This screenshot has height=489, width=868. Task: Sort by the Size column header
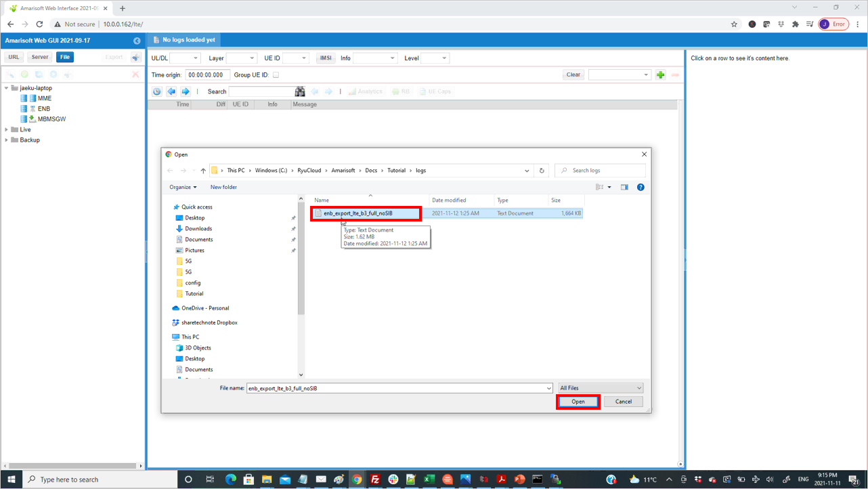pos(565,200)
